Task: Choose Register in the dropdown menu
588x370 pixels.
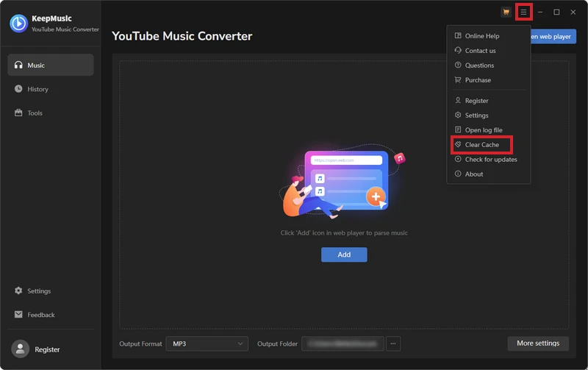Action: pyautogui.click(x=488, y=101)
